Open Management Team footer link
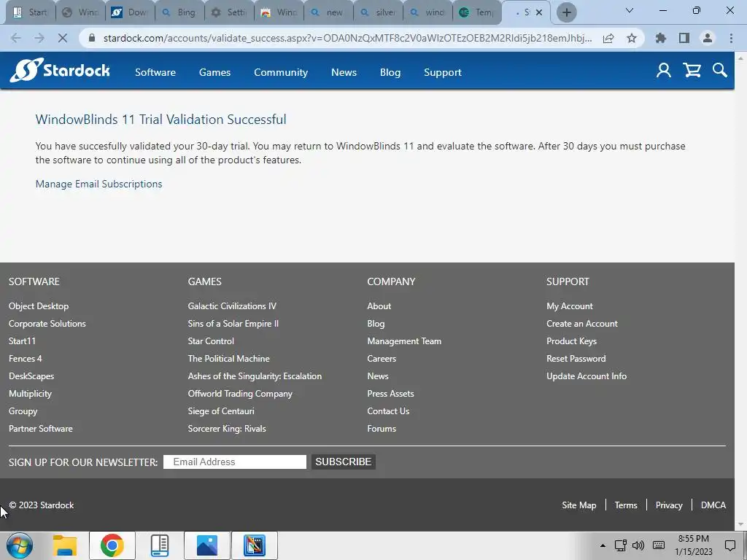Viewport: 747px width, 560px height. (x=404, y=341)
